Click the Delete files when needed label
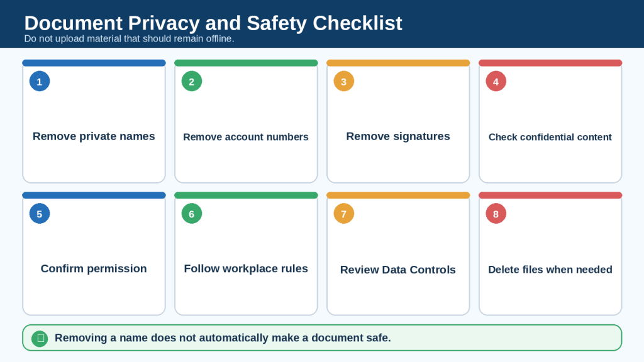 [x=550, y=270]
